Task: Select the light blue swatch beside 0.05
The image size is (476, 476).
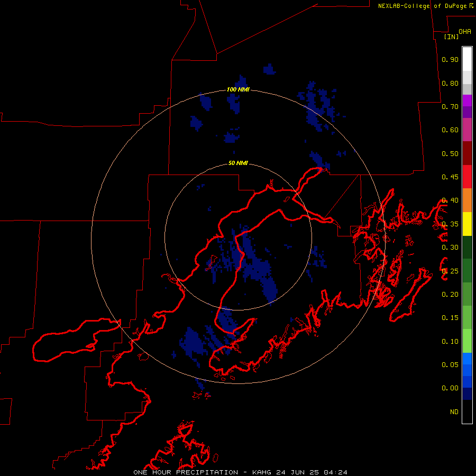Action: click(x=467, y=359)
